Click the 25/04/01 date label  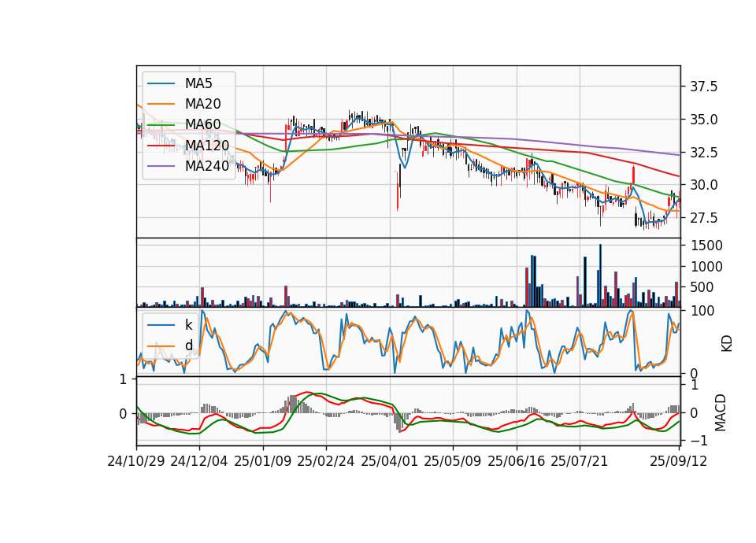pos(390,461)
